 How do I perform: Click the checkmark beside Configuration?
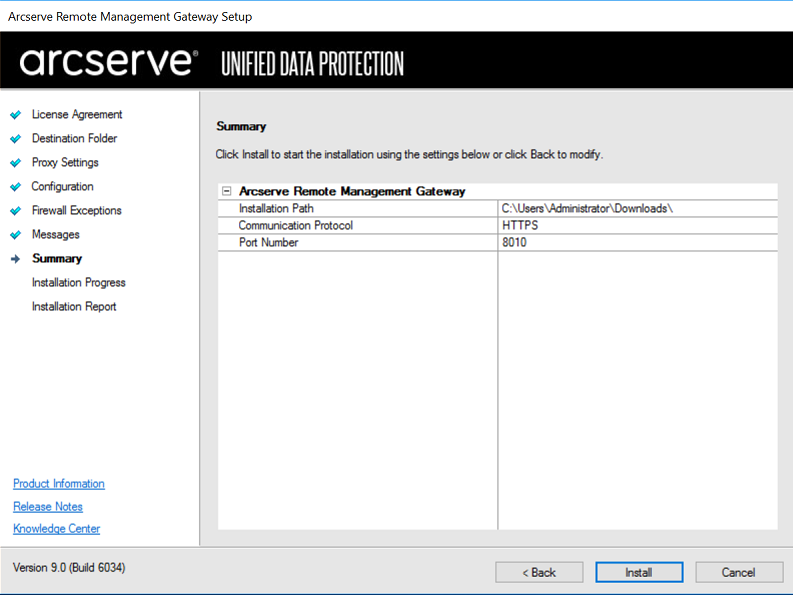(x=16, y=187)
